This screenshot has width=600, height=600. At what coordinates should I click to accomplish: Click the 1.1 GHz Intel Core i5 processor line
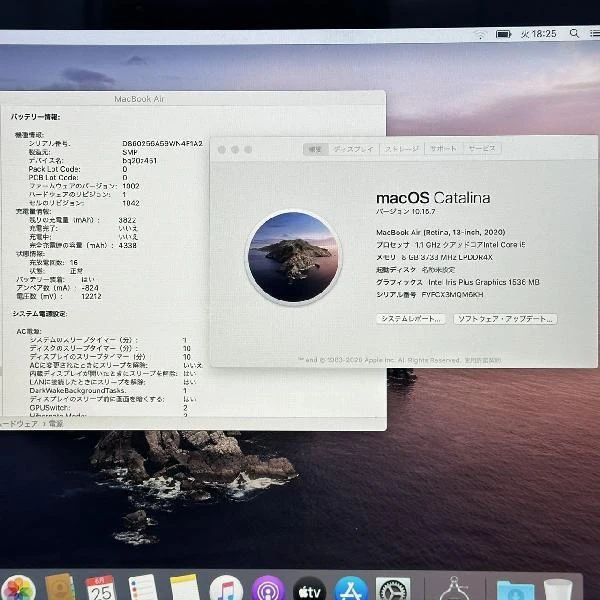451,245
